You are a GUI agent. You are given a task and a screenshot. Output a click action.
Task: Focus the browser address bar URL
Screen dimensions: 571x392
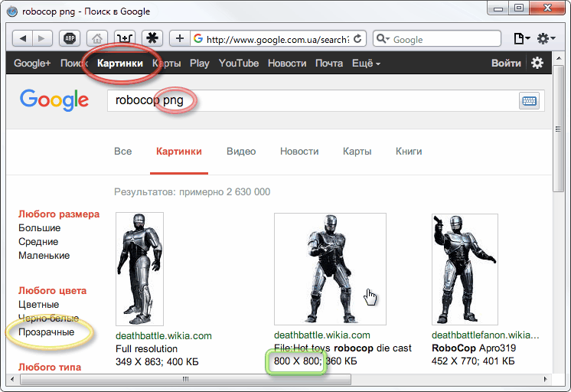(x=278, y=39)
